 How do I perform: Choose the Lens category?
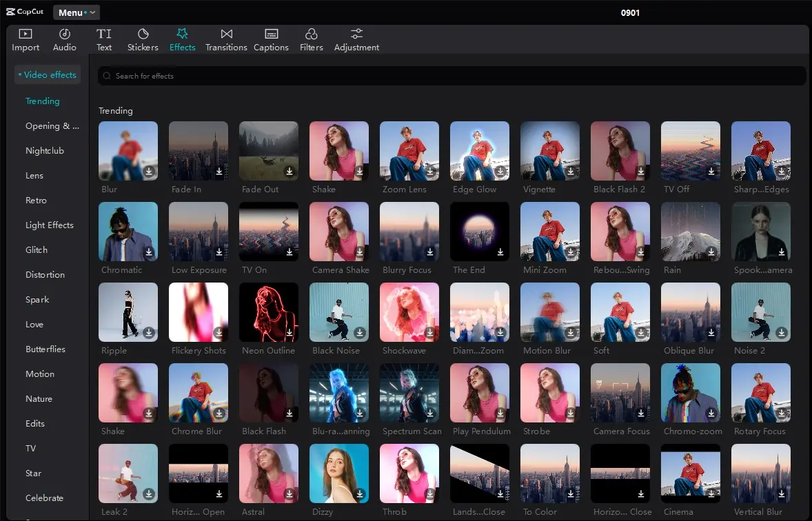[34, 176]
